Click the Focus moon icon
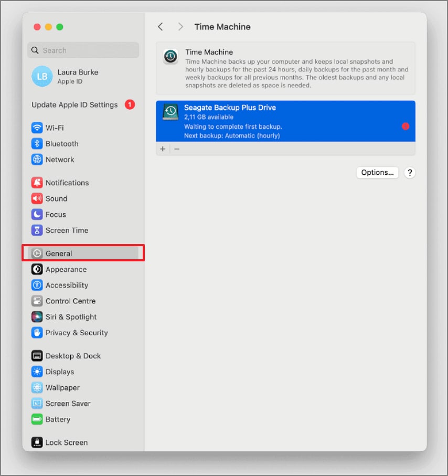The width and height of the screenshot is (448, 476). (37, 214)
